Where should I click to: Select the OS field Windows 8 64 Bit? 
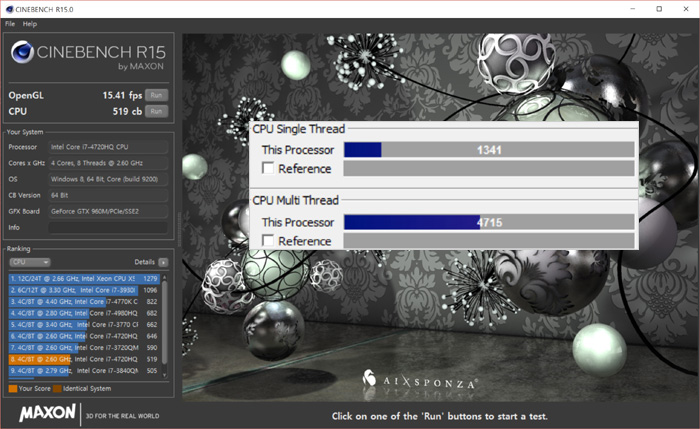pyautogui.click(x=108, y=179)
